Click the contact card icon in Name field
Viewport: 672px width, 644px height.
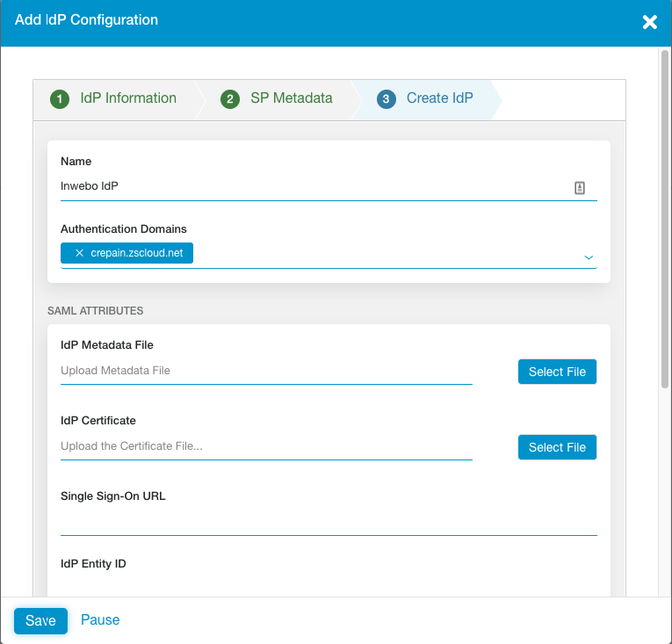pyautogui.click(x=580, y=187)
